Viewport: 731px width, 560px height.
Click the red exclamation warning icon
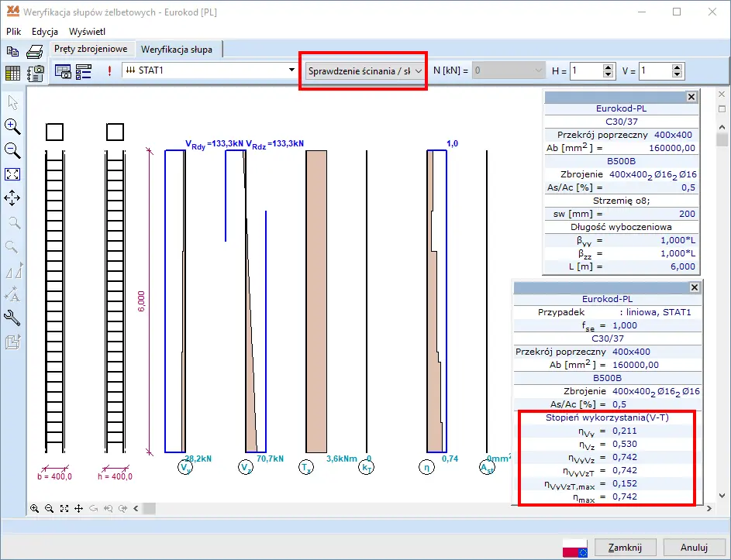pyautogui.click(x=109, y=71)
